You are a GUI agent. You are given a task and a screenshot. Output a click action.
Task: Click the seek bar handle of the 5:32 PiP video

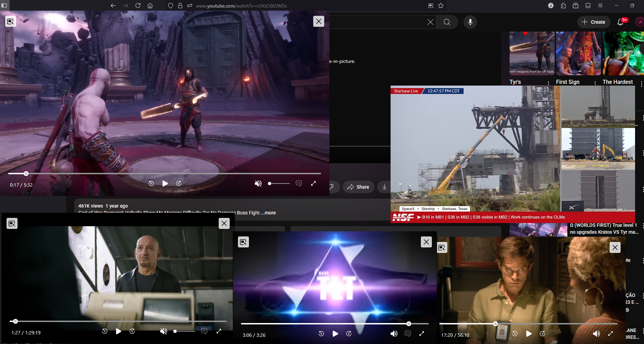coord(26,174)
